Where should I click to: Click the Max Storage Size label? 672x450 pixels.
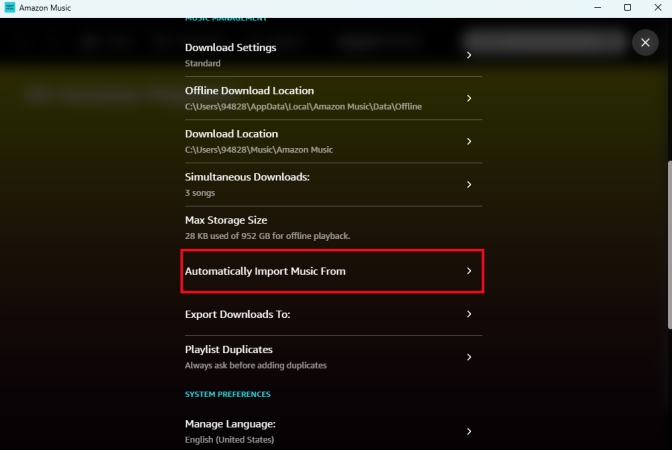(226, 220)
